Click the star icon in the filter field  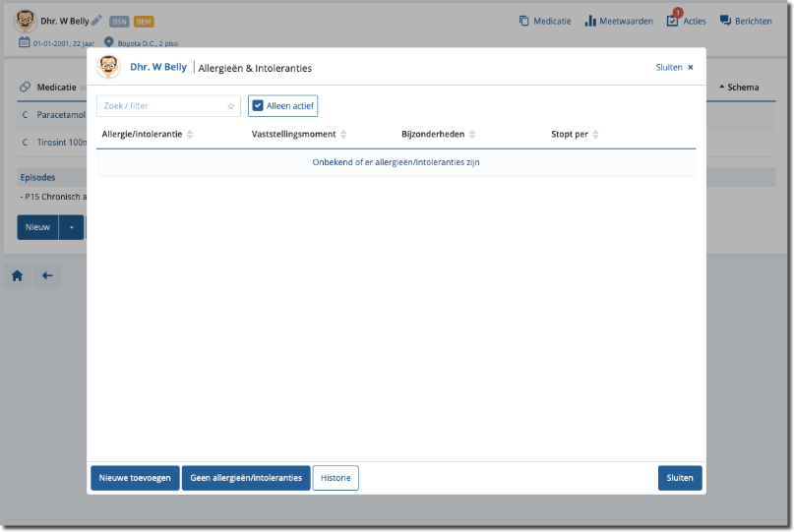pyautogui.click(x=231, y=106)
